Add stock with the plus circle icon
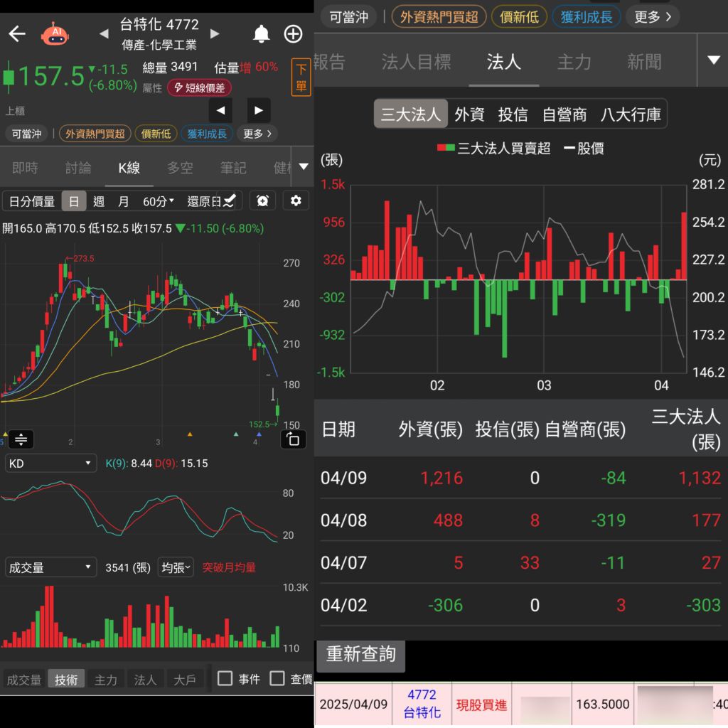This screenshot has width=728, height=728. click(293, 33)
